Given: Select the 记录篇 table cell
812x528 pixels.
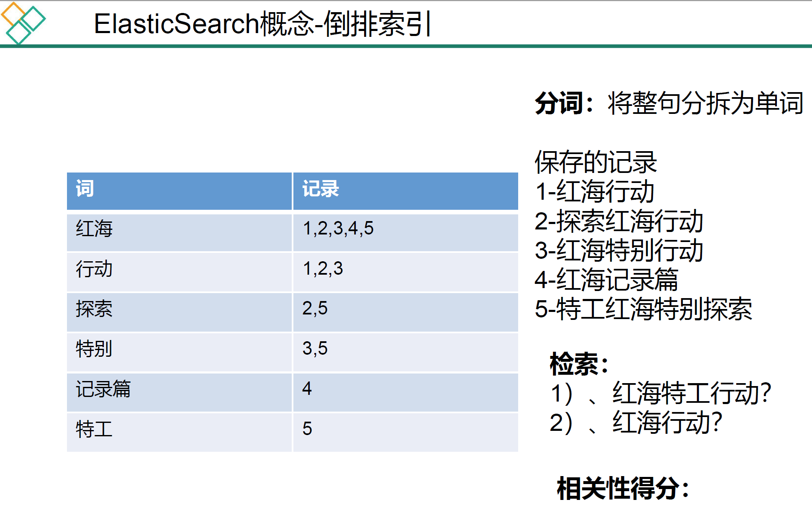Looking at the screenshot, I should click(x=103, y=389).
